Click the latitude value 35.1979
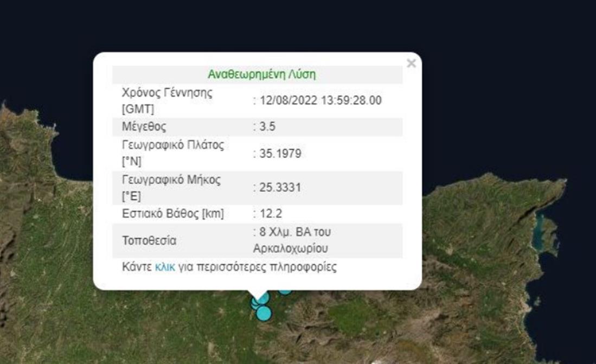The width and height of the screenshot is (596, 364). point(278,154)
